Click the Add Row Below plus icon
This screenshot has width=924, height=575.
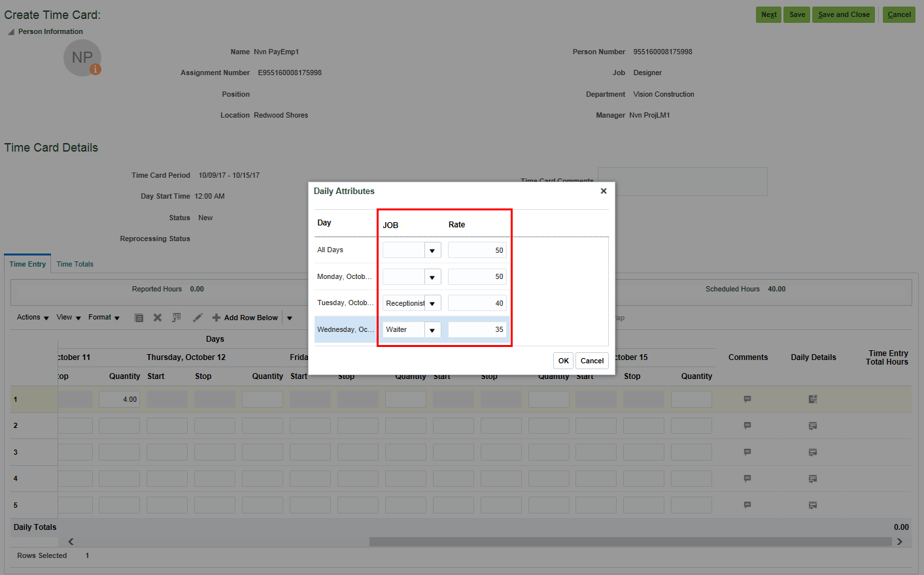[216, 318]
